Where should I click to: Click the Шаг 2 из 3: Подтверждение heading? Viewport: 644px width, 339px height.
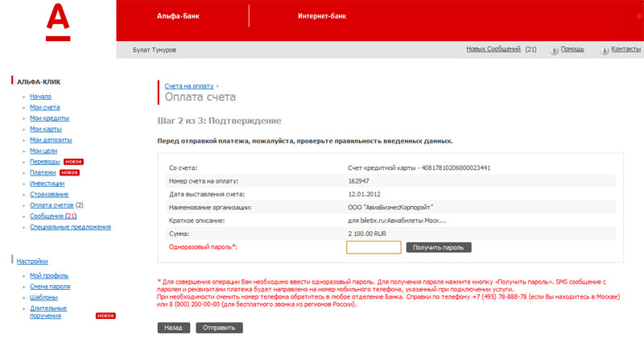(219, 121)
